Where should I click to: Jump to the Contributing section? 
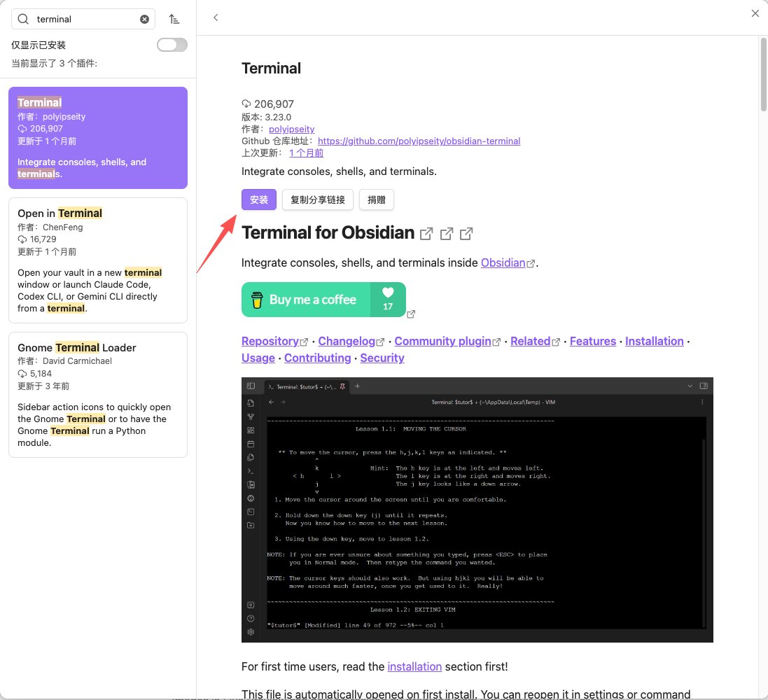tap(317, 358)
